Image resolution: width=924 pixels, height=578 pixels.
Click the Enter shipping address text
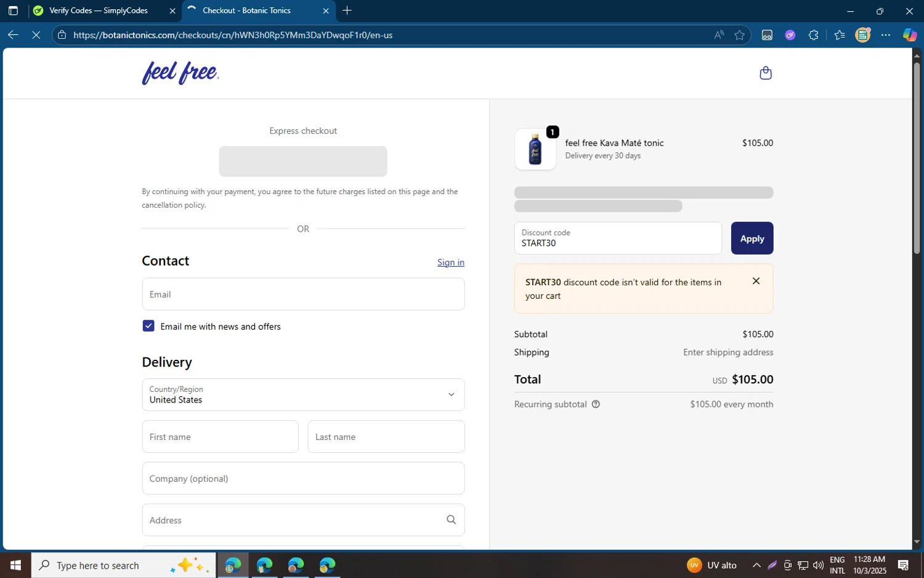click(728, 352)
